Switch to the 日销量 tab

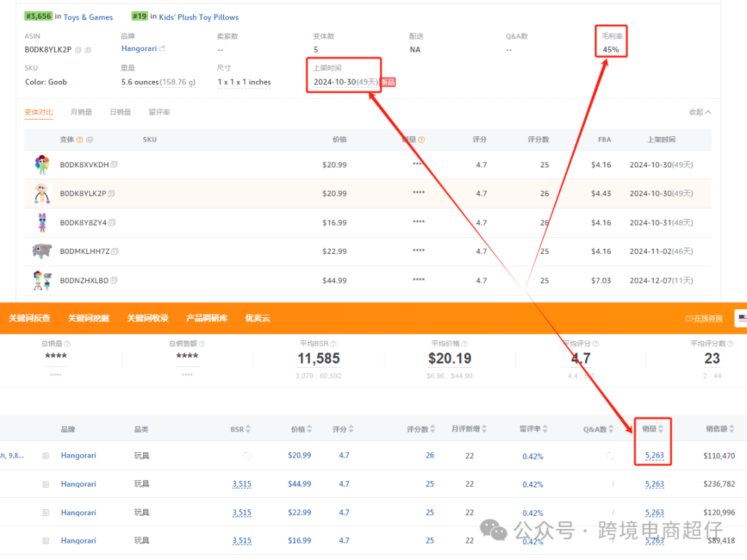coord(120,113)
